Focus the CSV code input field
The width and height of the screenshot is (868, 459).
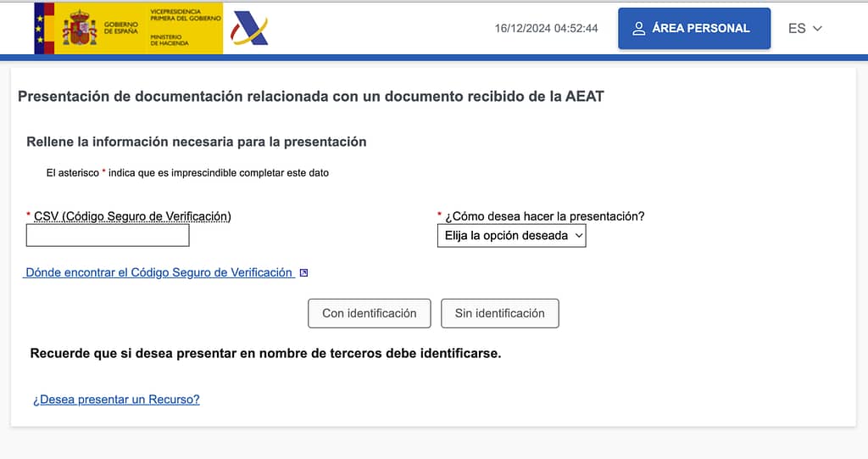point(108,235)
